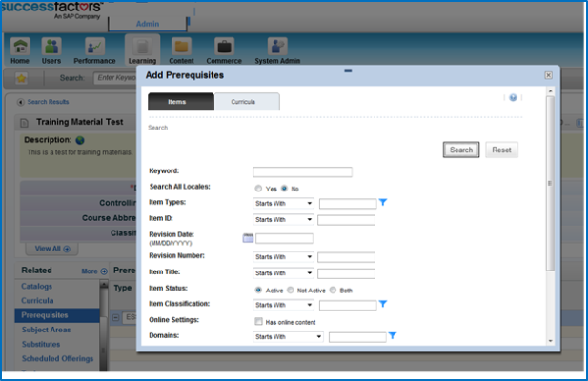The image size is (588, 381).
Task: Open Domains Starts With dropdown
Action: (x=288, y=337)
